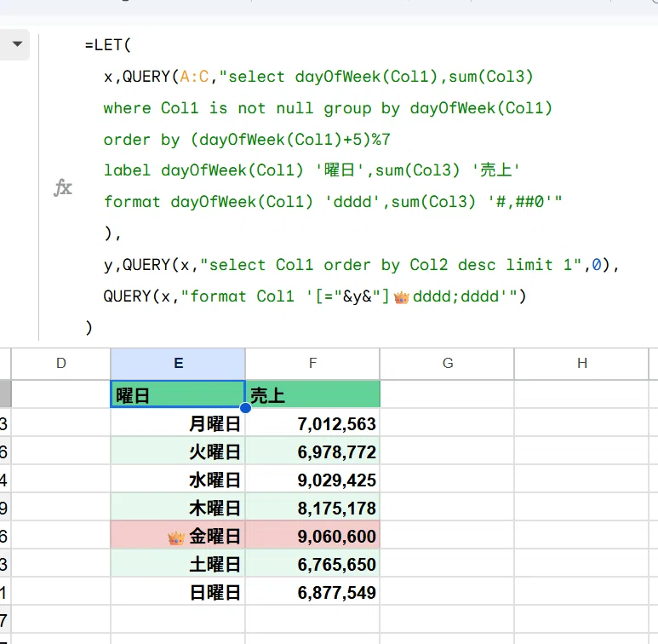Click the value 8,175,178

pyautogui.click(x=336, y=509)
